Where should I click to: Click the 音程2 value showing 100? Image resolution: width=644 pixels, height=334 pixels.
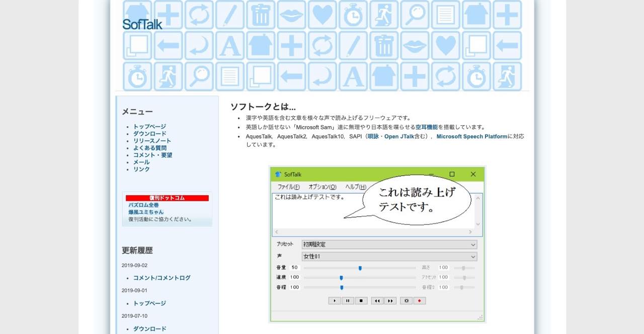[x=443, y=287]
